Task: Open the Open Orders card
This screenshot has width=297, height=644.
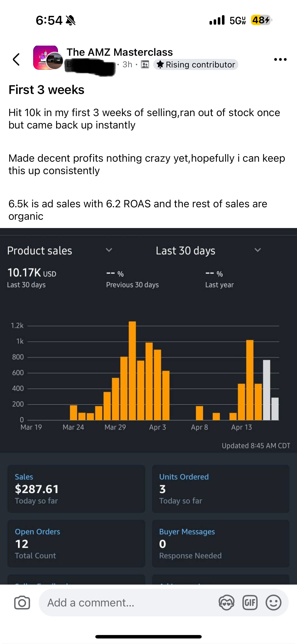Action: (76, 544)
